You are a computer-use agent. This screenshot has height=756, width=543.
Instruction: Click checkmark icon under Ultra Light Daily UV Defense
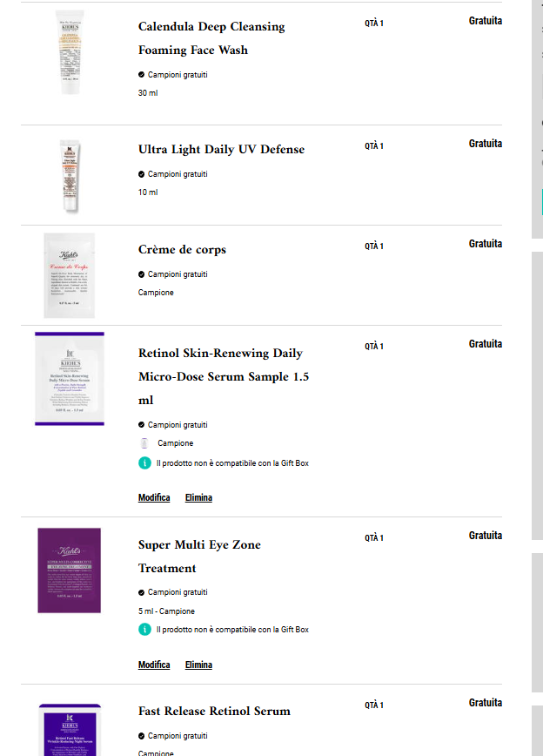141,174
